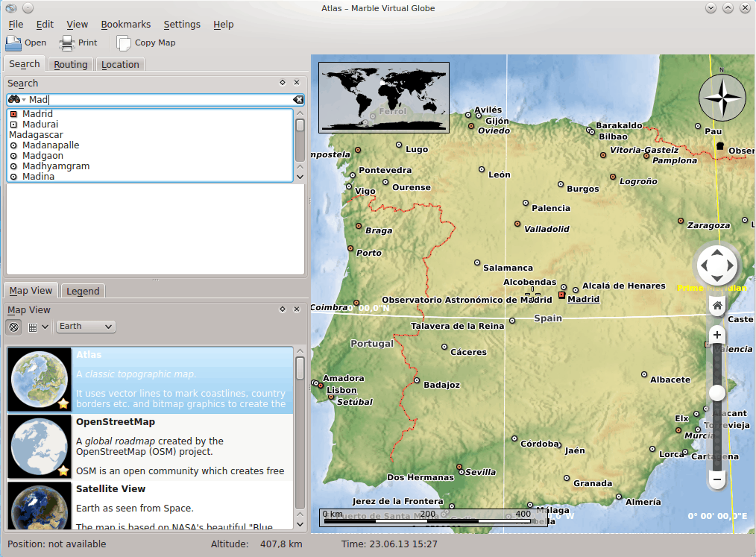
Task: Click the Madrid city marker on the map
Action: click(561, 295)
